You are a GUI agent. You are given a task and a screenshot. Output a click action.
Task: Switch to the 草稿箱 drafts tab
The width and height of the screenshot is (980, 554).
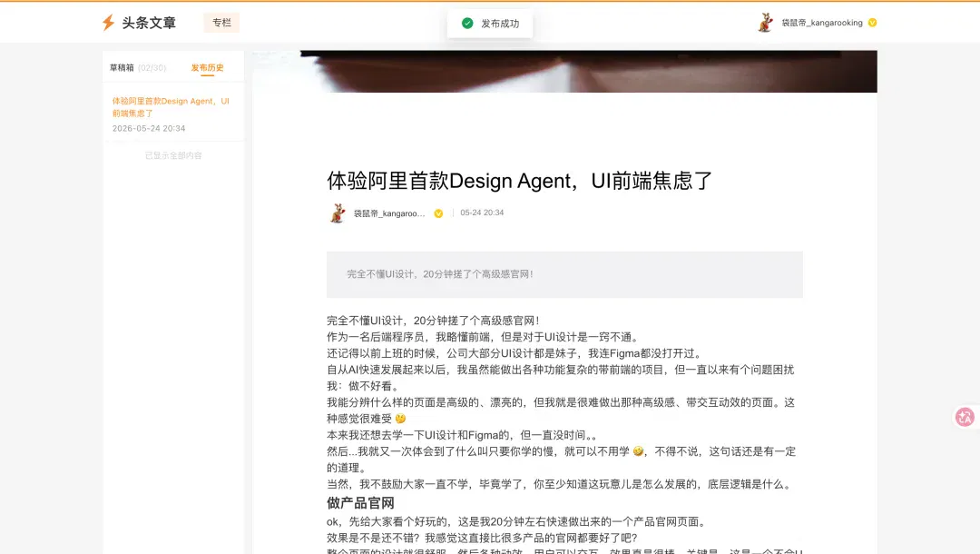[122, 67]
